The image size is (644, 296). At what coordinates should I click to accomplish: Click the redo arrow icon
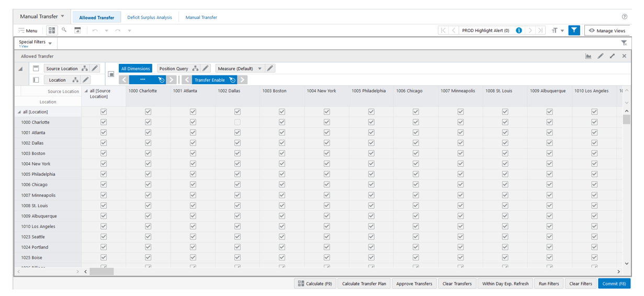(x=118, y=30)
